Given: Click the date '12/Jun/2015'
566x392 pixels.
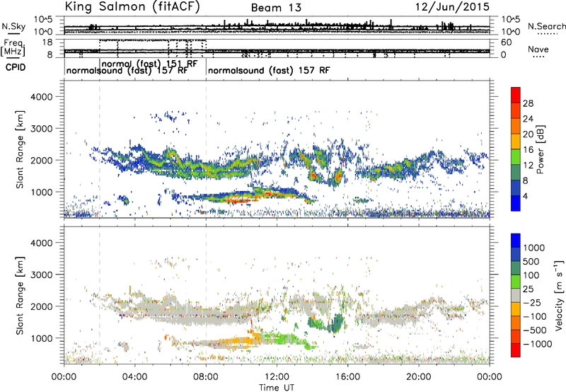Looking at the screenshot, I should [x=452, y=6].
